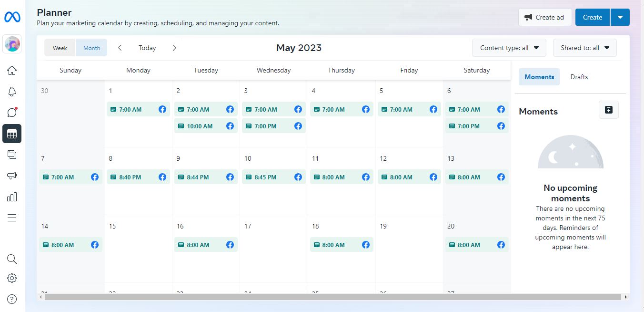The width and height of the screenshot is (644, 312).
Task: Click the Settings gear icon
Action: 12,278
